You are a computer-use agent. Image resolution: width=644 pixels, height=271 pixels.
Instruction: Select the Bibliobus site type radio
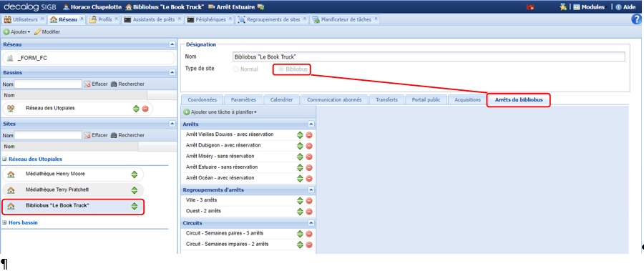click(x=281, y=69)
